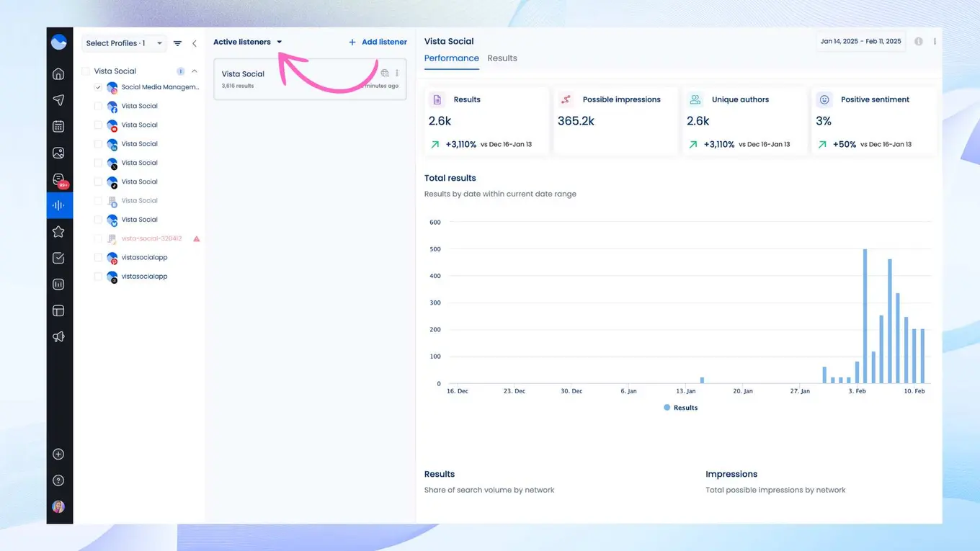Open the Media Library image icon
Image resolution: width=980 pixels, height=551 pixels.
[x=58, y=153]
